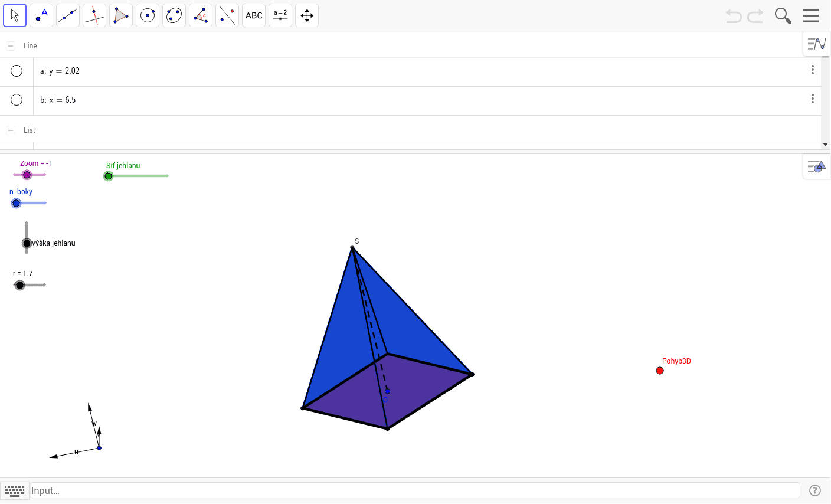This screenshot has height=504, width=831.
Task: Click the blue base center point
Action: pos(387,391)
